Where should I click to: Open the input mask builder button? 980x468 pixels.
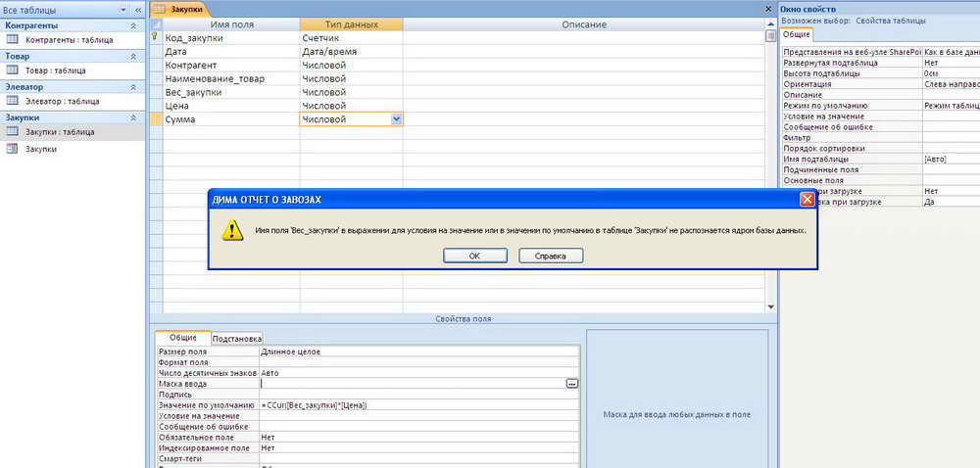pos(572,384)
